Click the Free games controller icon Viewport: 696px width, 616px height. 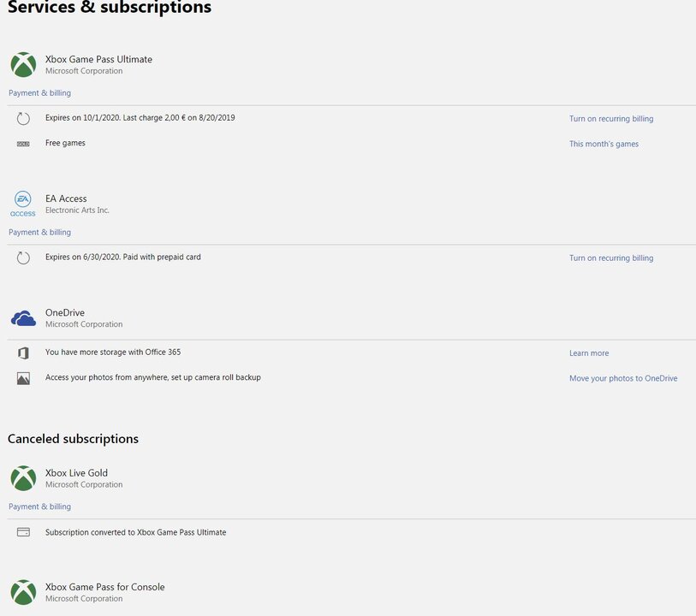pos(23,144)
